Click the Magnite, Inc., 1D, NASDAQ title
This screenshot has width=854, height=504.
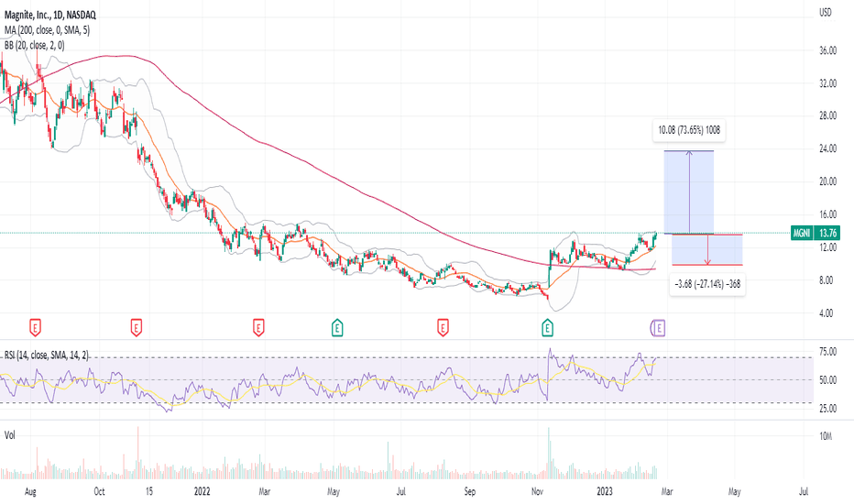pos(50,16)
